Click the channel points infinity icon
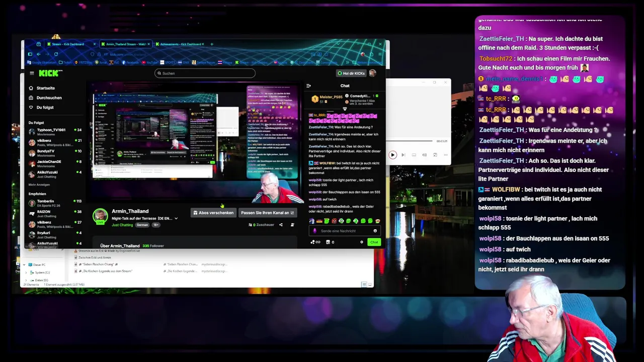The image size is (644, 362). tap(315, 242)
